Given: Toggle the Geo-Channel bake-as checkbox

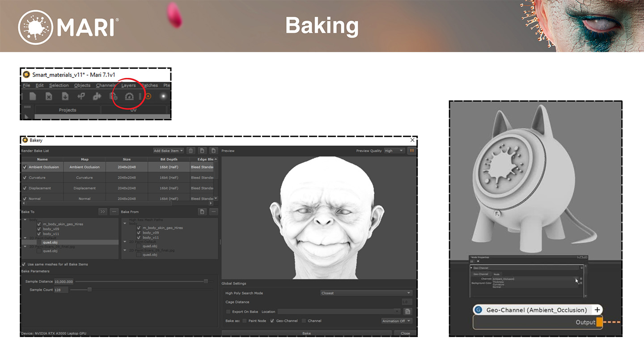Looking at the screenshot, I should 272,321.
